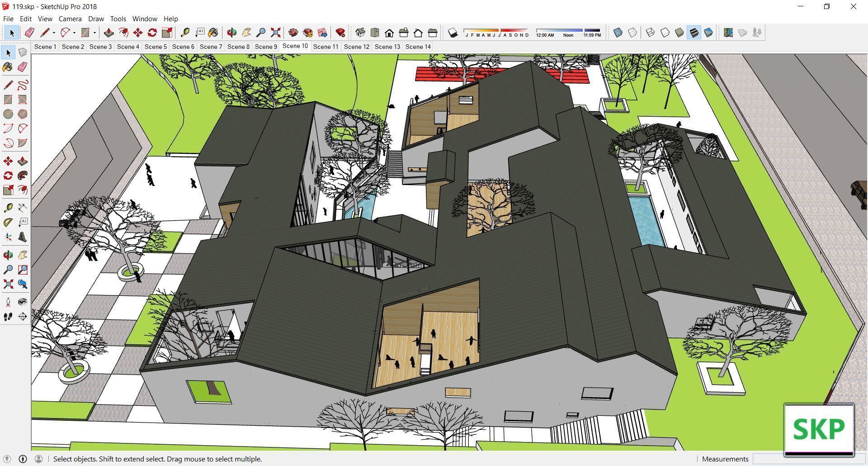Choose the Walk footprints tool
The width and height of the screenshot is (868, 466).
[8, 316]
